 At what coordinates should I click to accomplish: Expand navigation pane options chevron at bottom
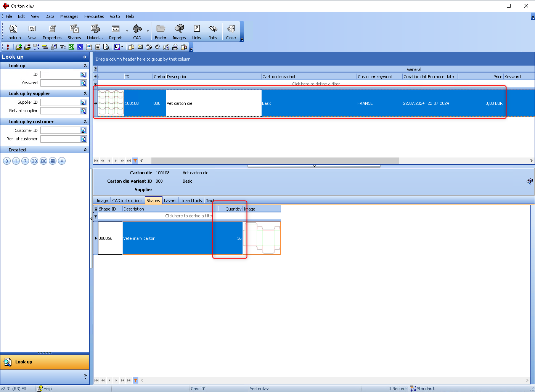point(85,376)
